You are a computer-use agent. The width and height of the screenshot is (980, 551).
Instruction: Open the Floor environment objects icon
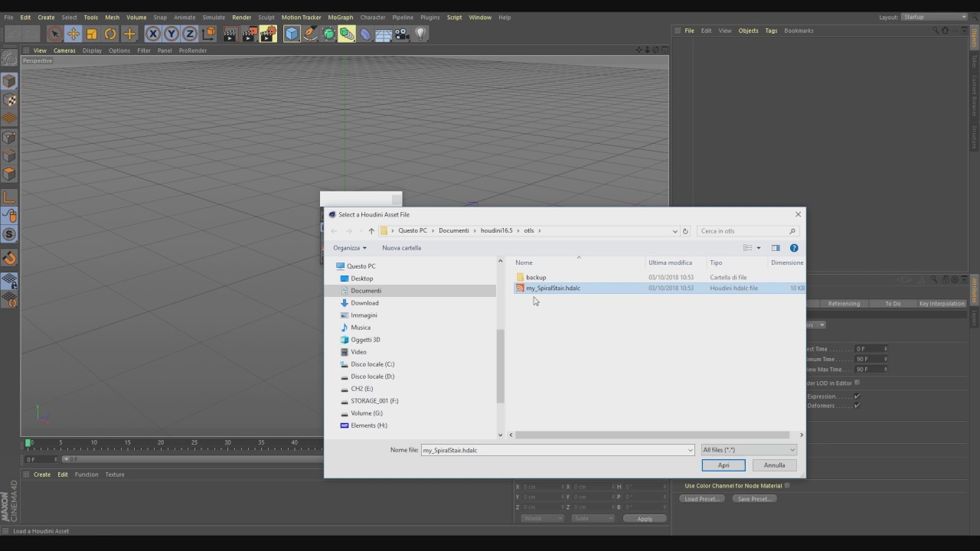(384, 34)
